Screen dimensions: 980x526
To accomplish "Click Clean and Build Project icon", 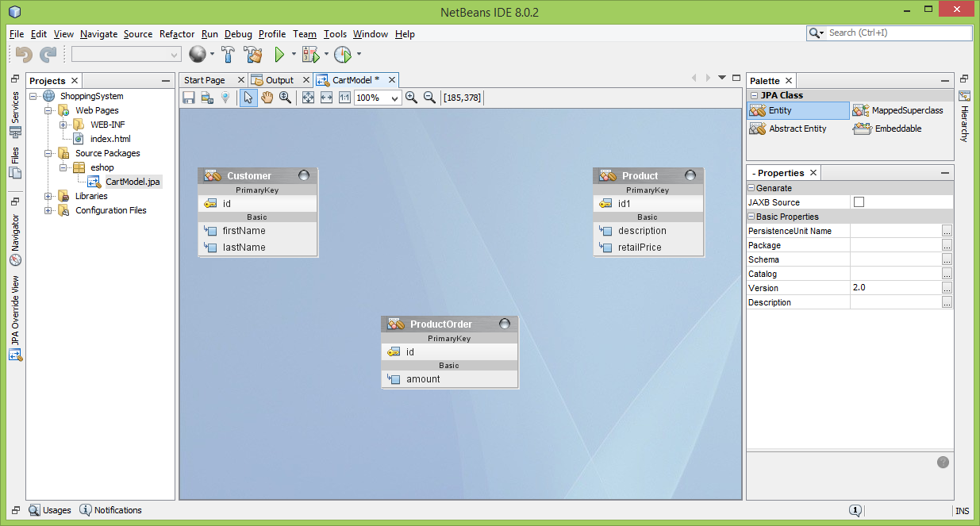I will coord(253,55).
